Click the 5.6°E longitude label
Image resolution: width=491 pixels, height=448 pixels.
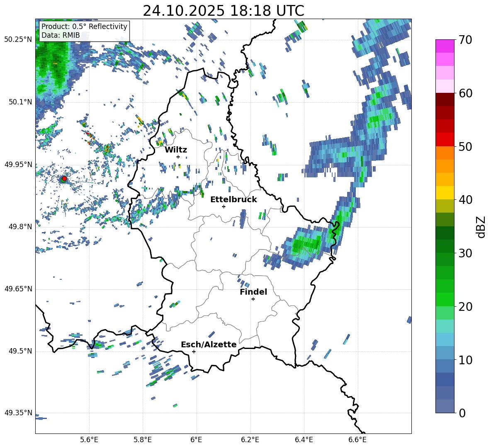89,440
